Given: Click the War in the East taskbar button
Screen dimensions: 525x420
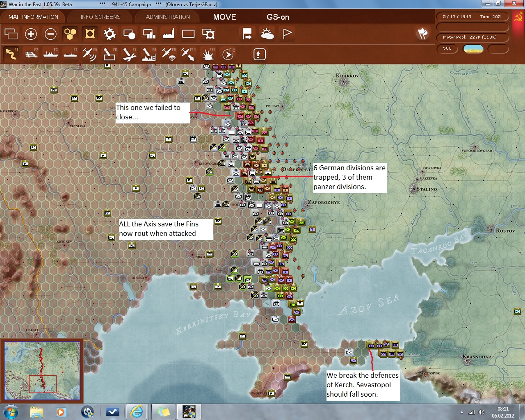Looking at the screenshot, I should tap(189, 411).
